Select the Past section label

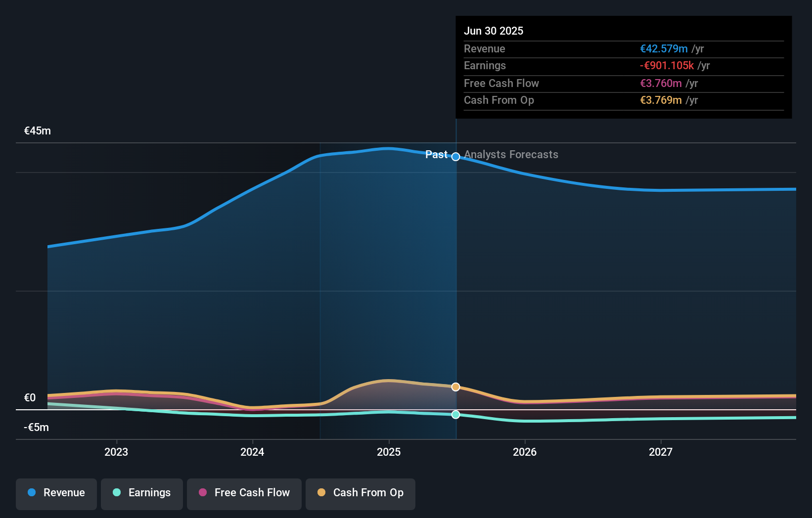click(437, 154)
